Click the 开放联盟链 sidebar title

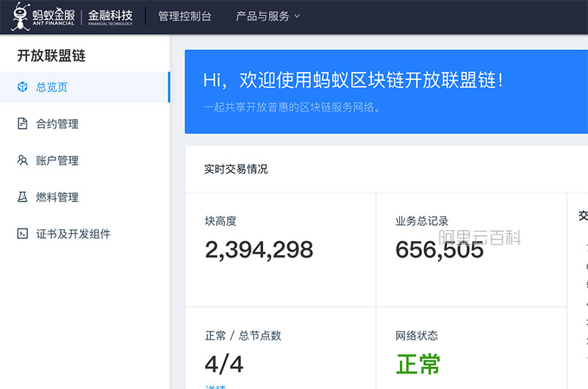(51, 55)
